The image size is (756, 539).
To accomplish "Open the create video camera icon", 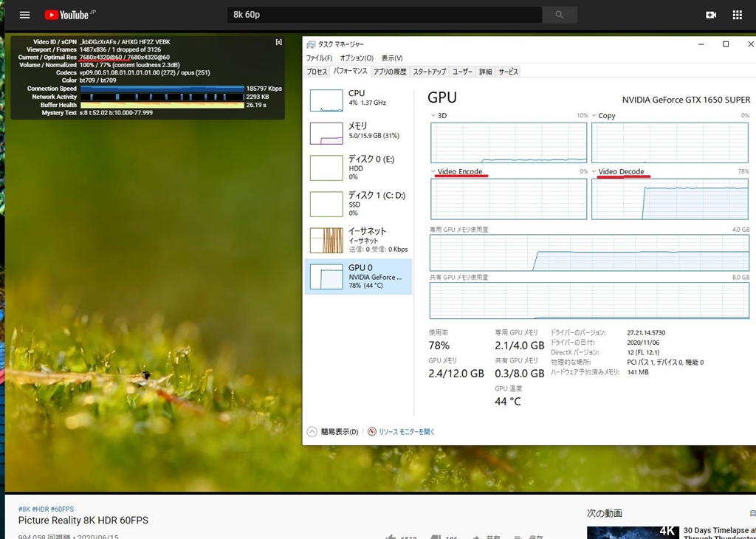I will (x=711, y=15).
